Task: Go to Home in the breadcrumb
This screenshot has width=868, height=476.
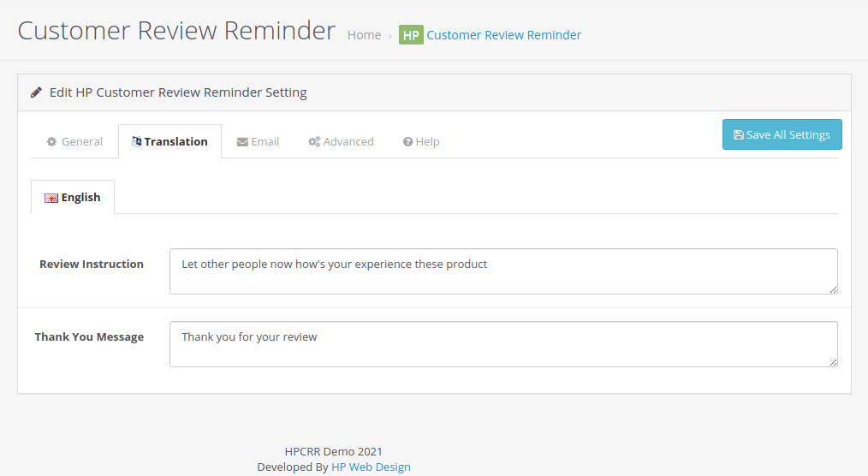Action: pyautogui.click(x=364, y=35)
